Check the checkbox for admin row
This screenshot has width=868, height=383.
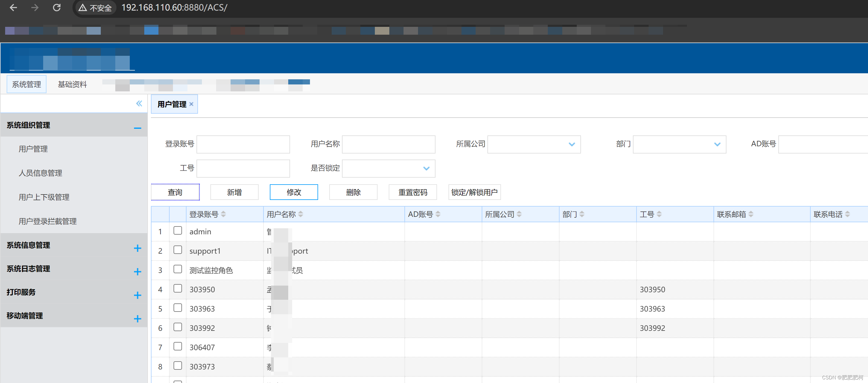177,230
